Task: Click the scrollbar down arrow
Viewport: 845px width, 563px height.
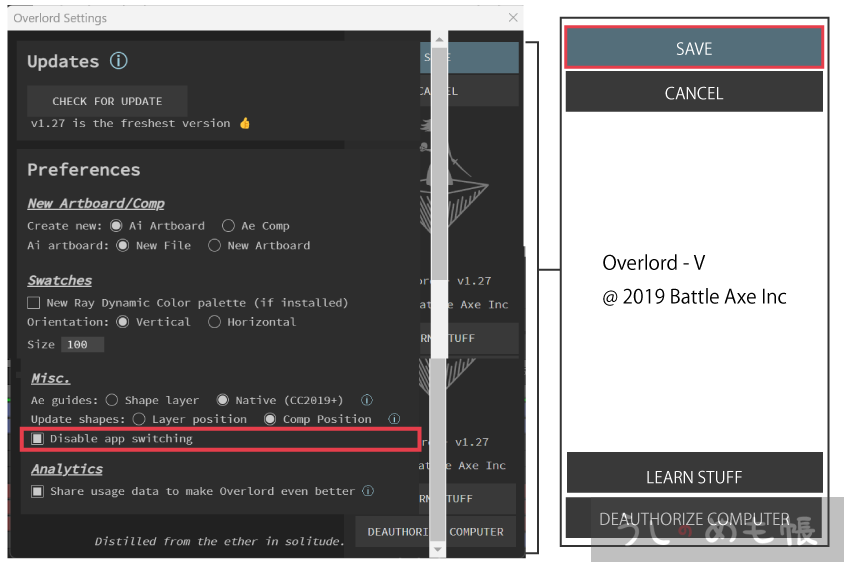Action: 438,549
